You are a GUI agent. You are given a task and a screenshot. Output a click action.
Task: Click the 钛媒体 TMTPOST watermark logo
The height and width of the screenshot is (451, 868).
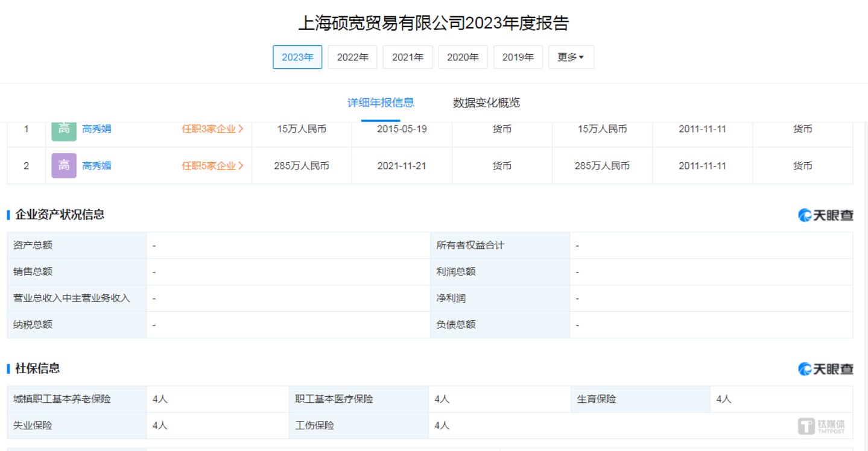(x=822, y=426)
